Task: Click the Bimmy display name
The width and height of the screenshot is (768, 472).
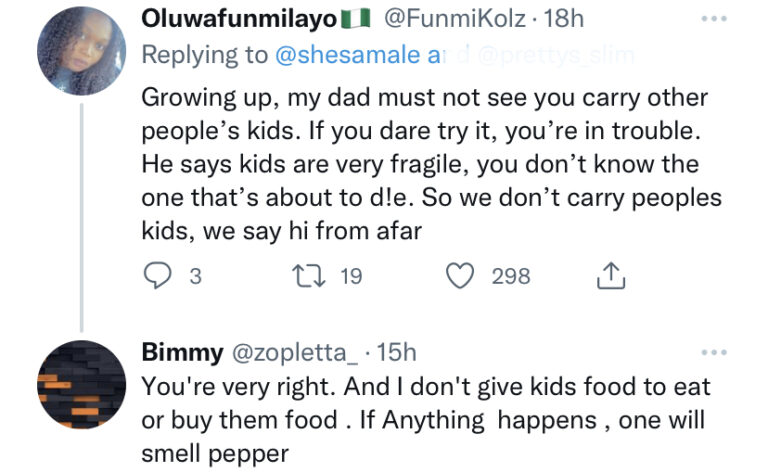Action: click(x=183, y=352)
